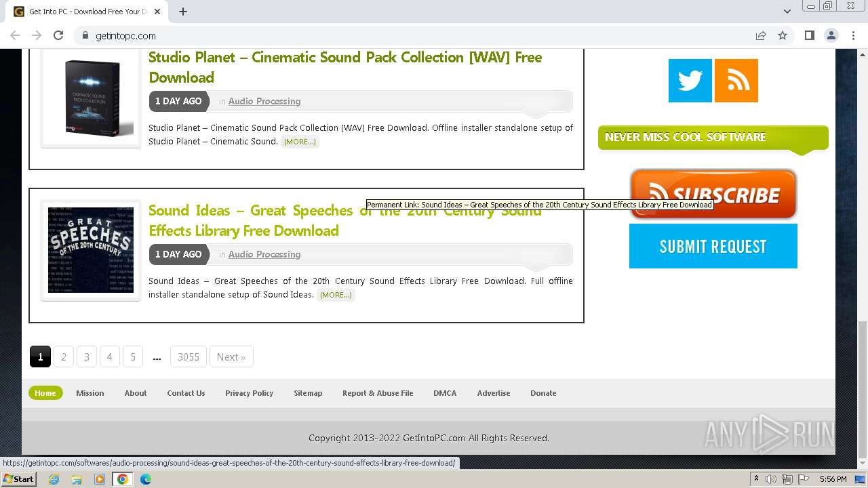Screen dimensions: 868x488
Task: Click the Never Miss Cool Software heading
Action: 685,137
